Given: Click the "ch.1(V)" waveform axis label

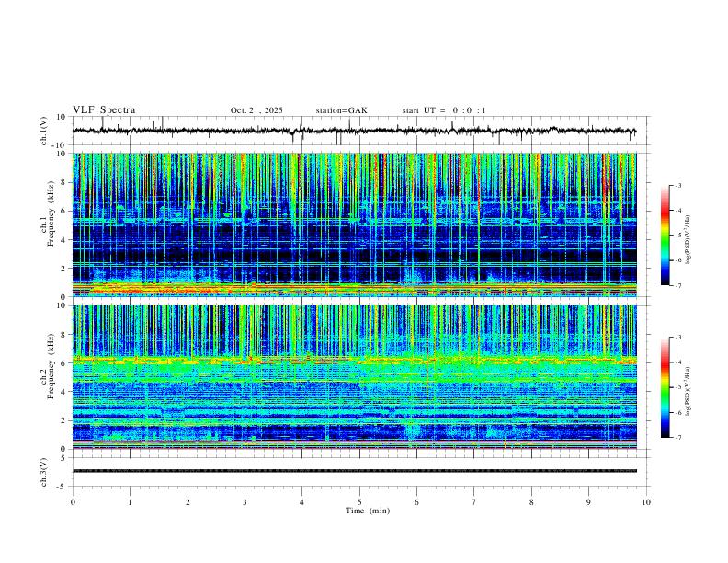Looking at the screenshot, I should (x=44, y=131).
